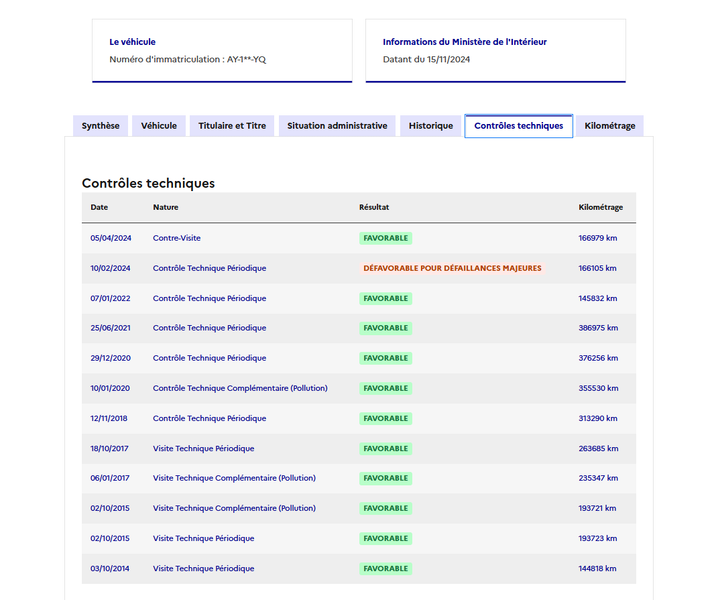
Task: Click the Résultat column header
Action: pyautogui.click(x=374, y=207)
